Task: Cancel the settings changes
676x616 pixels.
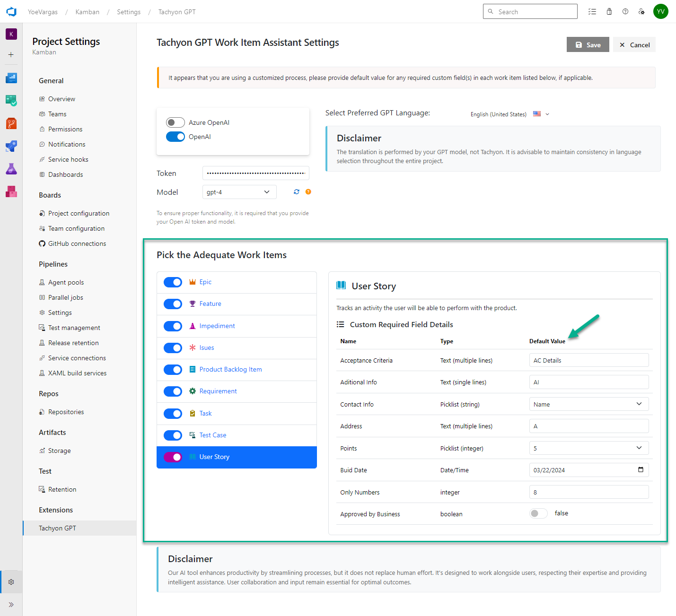Action: 634,44
